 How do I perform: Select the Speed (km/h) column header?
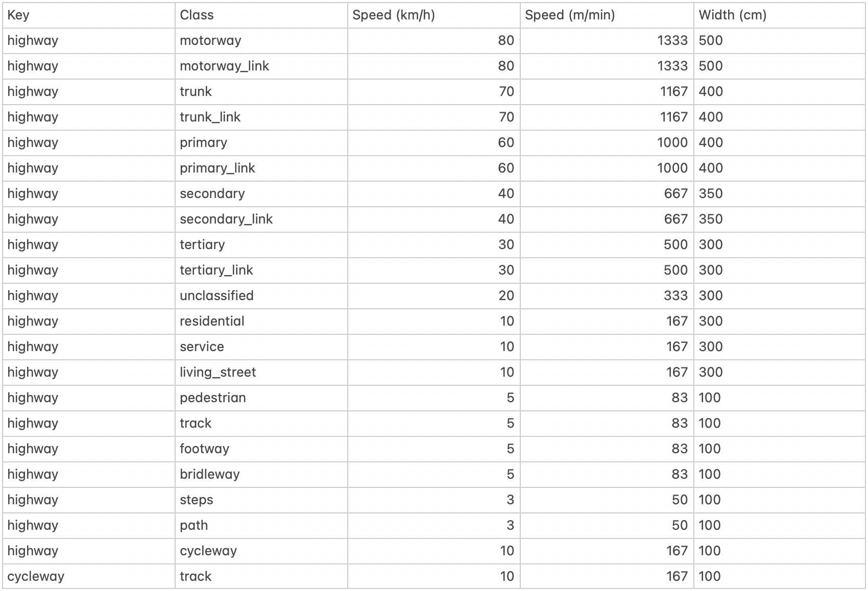[x=393, y=15]
